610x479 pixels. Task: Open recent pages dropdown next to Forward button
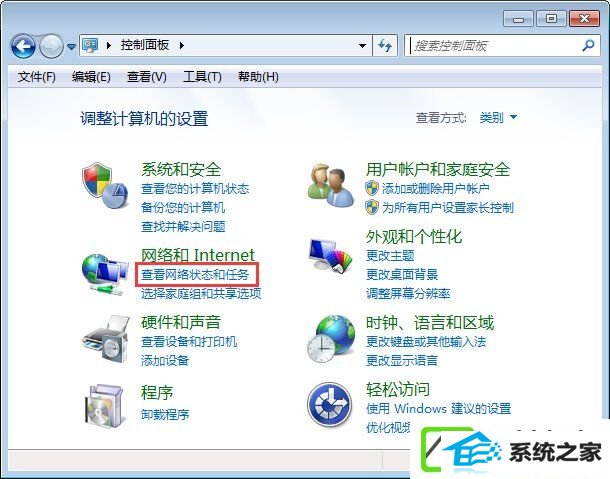click(x=71, y=47)
